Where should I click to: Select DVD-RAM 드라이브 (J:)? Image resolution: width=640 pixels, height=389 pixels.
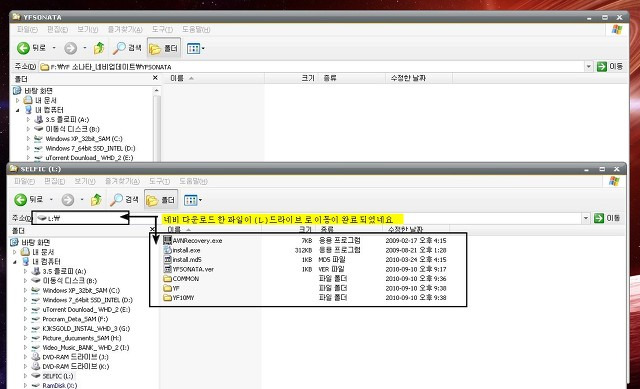pos(70,357)
